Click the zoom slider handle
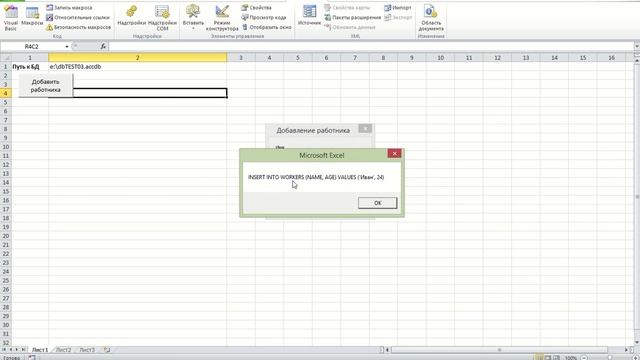Image resolution: width=640 pixels, height=360 pixels. click(609, 358)
